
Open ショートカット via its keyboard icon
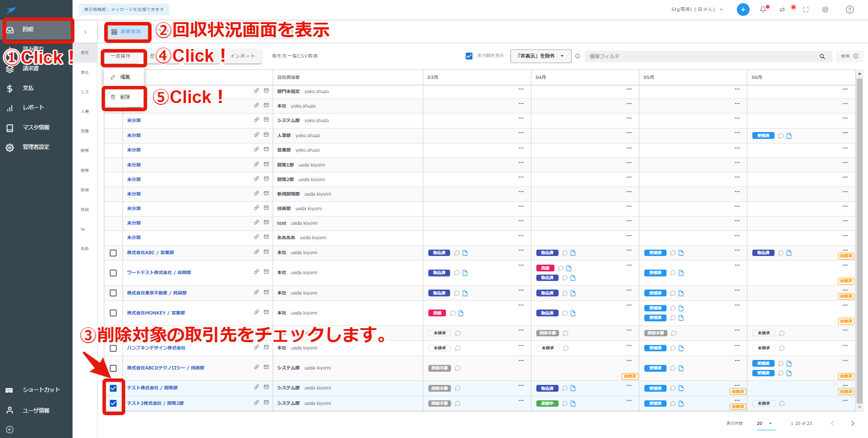pyautogui.click(x=9, y=390)
